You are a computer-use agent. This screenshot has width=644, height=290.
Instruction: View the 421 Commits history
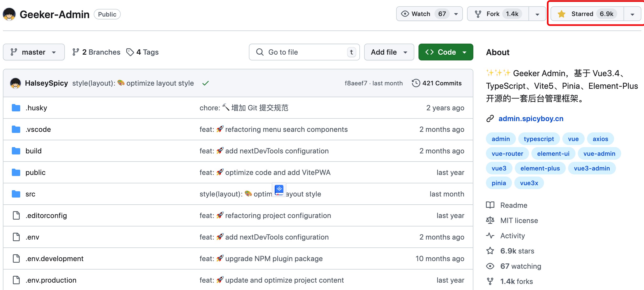(437, 83)
